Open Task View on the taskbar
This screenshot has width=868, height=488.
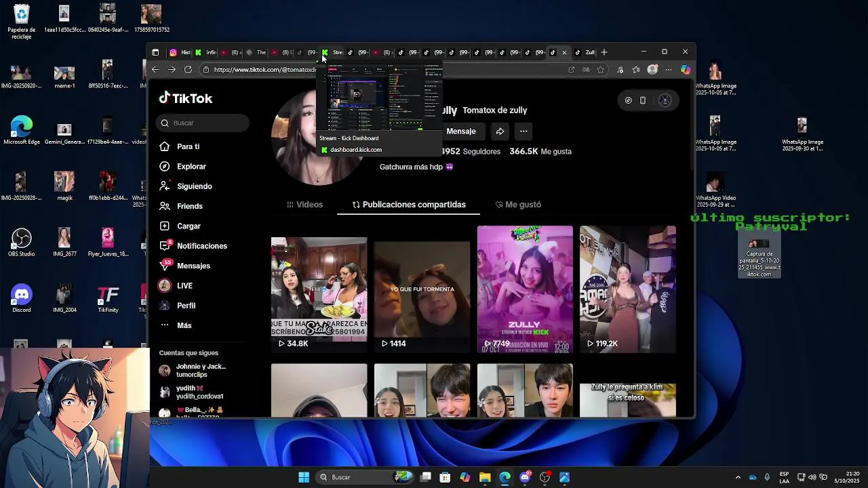(426, 477)
